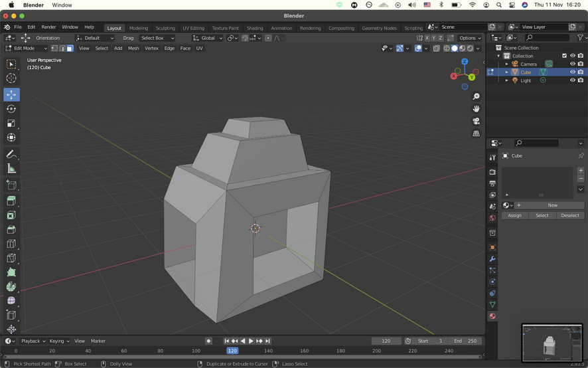588x368 pixels.
Task: Select the Knife tool
Action: (11, 258)
